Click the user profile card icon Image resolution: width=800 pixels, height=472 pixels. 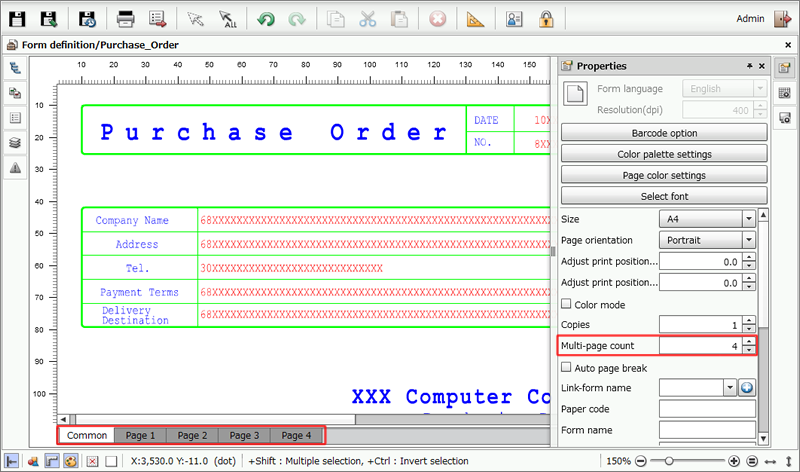[514, 19]
